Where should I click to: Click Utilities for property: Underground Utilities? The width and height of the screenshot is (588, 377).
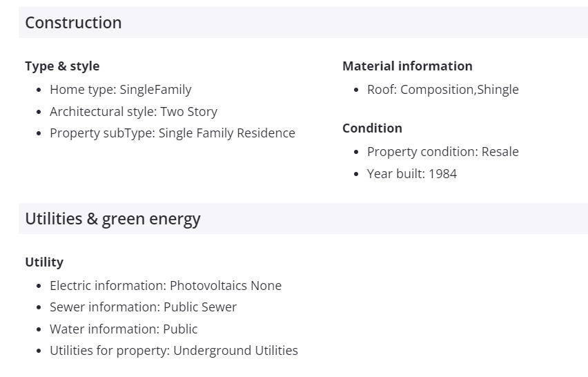tap(173, 351)
